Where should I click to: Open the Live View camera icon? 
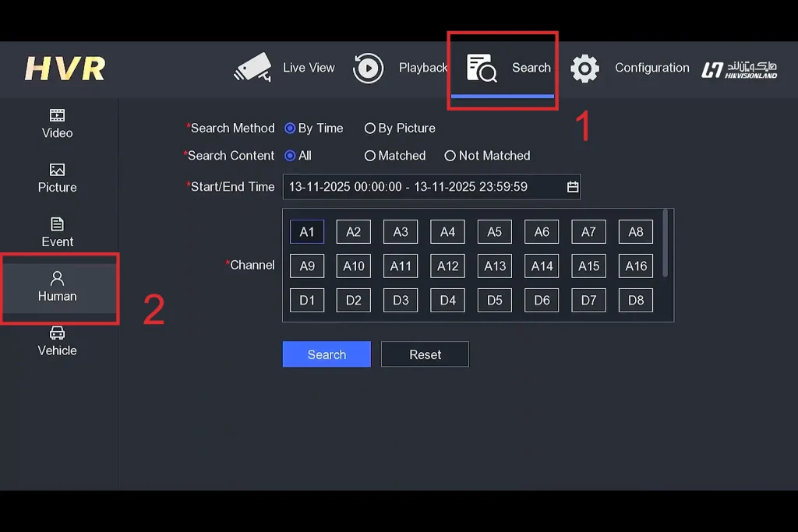pos(252,68)
